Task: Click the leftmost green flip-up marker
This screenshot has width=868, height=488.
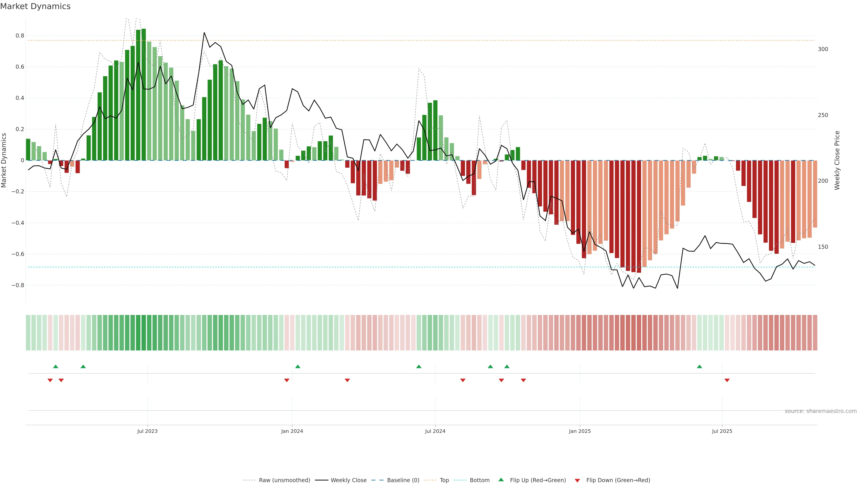Action: tap(56, 366)
